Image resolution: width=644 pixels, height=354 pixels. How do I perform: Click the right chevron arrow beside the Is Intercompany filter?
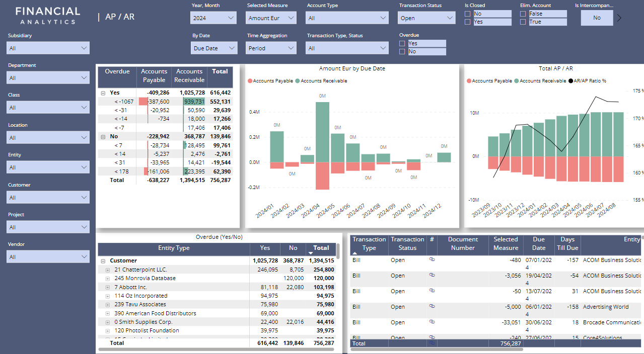coord(619,18)
